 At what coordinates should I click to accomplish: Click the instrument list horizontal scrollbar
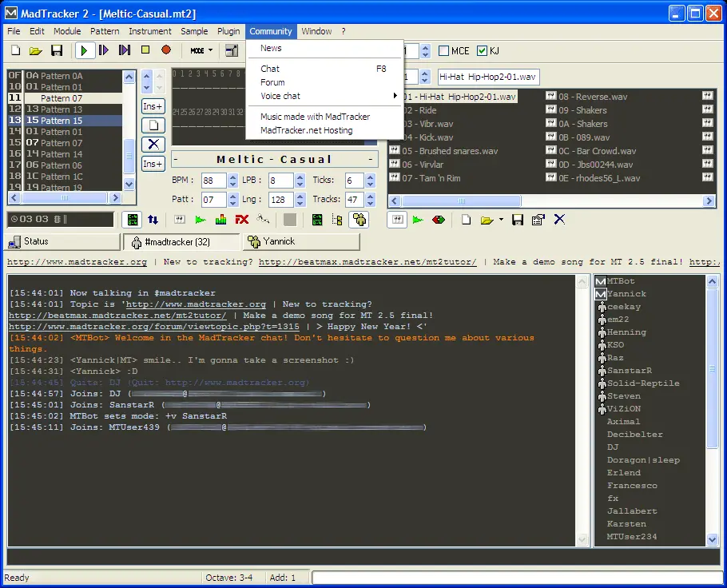[x=552, y=201]
